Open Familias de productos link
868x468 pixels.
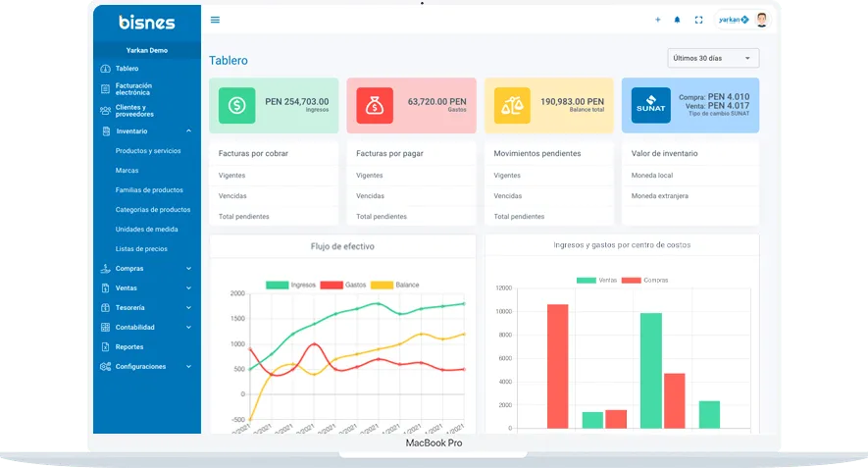[149, 190]
